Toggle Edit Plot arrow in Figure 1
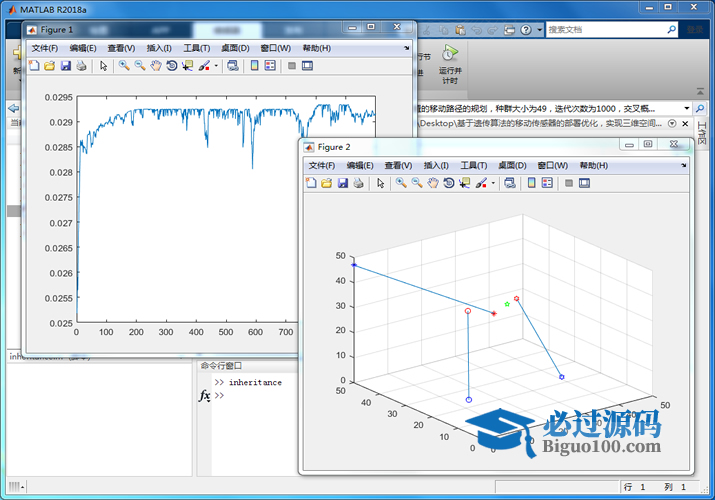This screenshot has width=715, height=500. (x=104, y=66)
